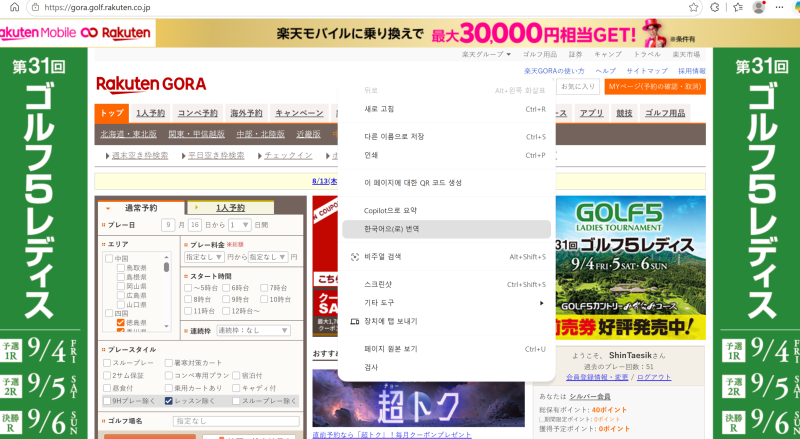Open the 楽天GORAの使い方 link
The width and height of the screenshot is (800, 439).
click(554, 71)
